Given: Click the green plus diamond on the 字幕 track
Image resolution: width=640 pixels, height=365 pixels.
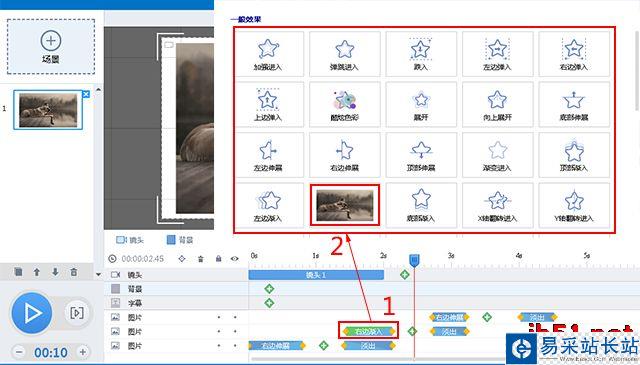Looking at the screenshot, I should [x=269, y=303].
